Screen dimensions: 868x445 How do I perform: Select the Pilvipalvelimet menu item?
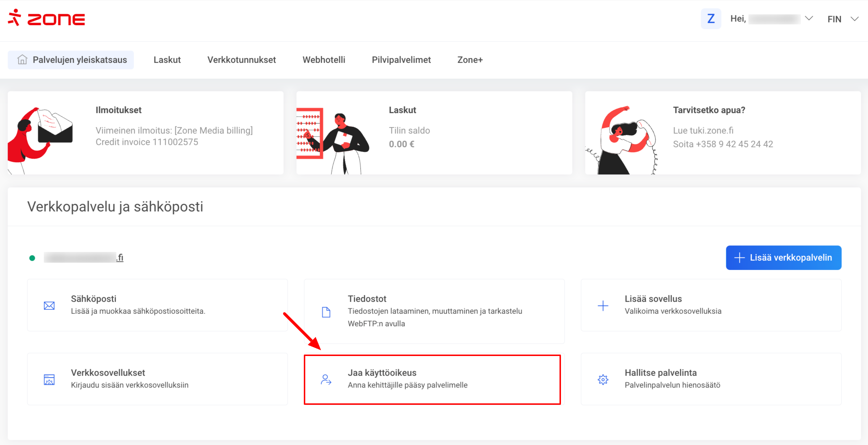[x=401, y=60]
